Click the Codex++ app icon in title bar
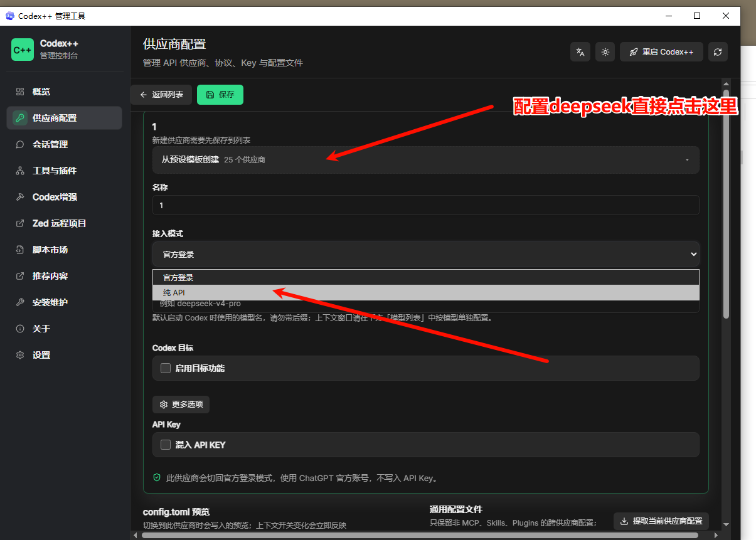Viewport: 756px width, 540px height. tap(9, 16)
